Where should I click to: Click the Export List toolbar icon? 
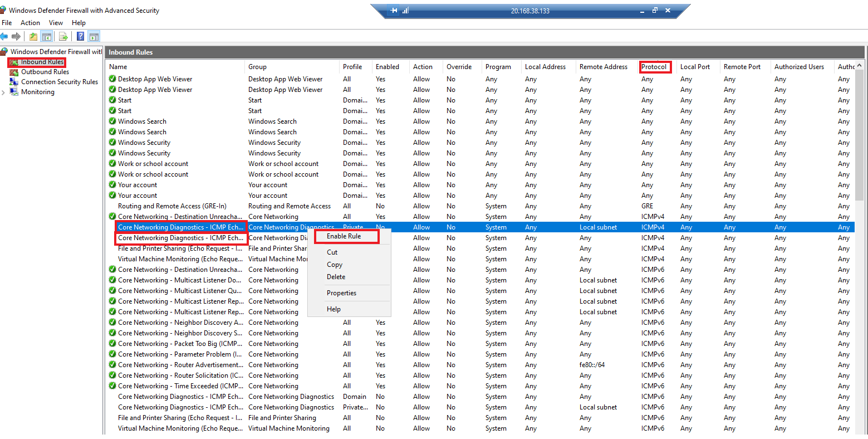63,37
